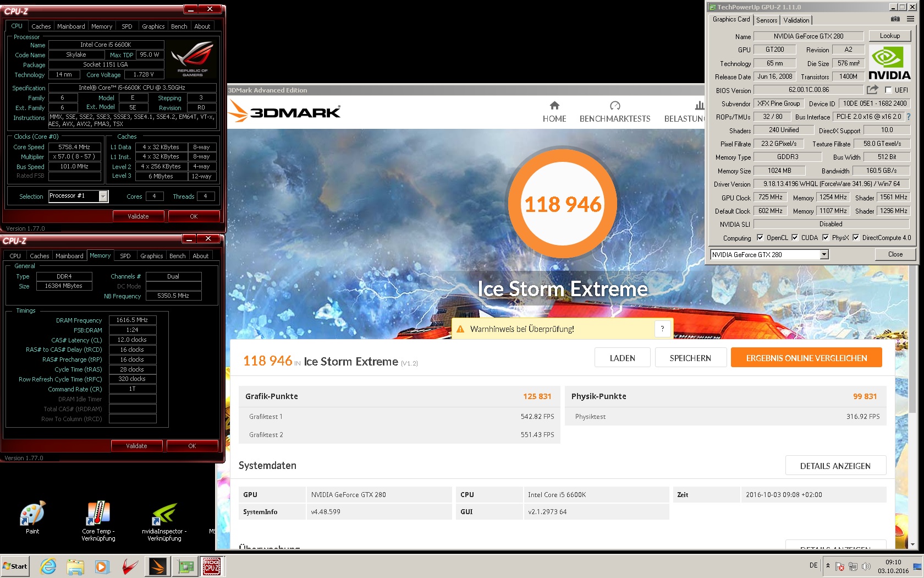Open Caches tab in CPU-Z window showing CPU
The image size is (924, 578).
pyautogui.click(x=41, y=26)
